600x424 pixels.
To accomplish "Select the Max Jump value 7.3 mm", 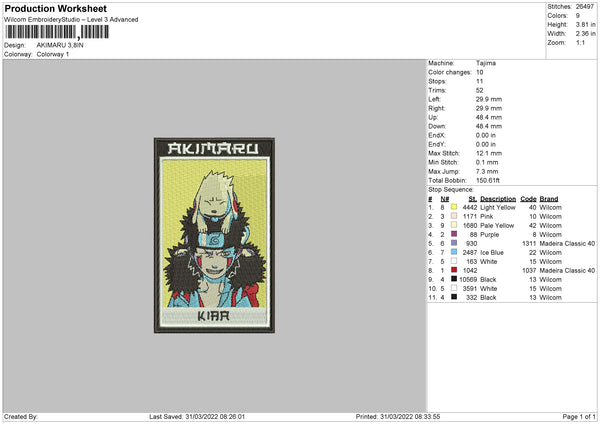I will tap(487, 171).
